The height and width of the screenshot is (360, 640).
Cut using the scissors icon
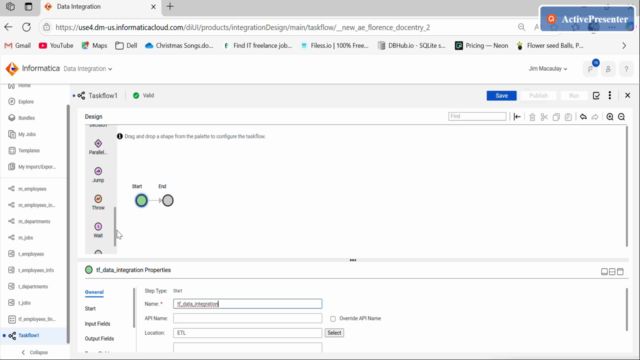[x=544, y=117]
